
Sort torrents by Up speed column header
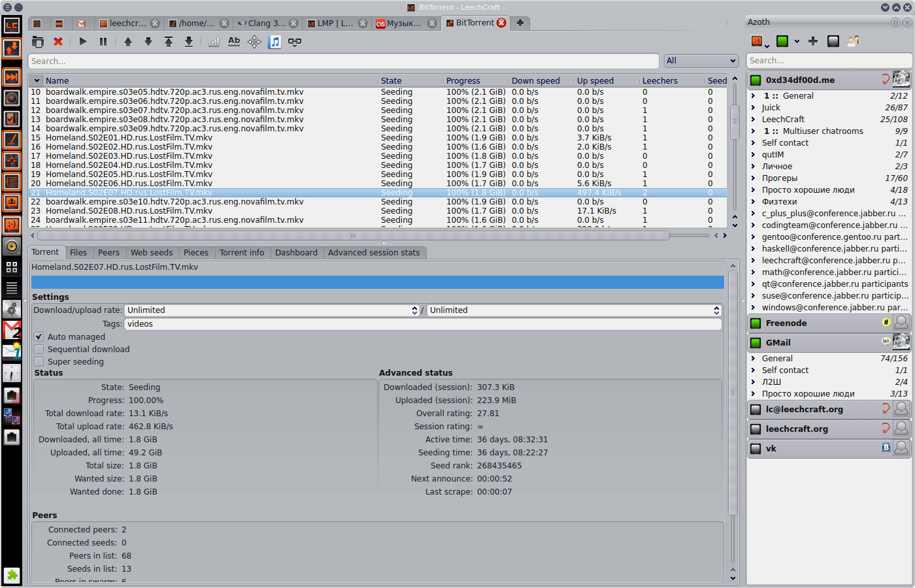[607, 80]
